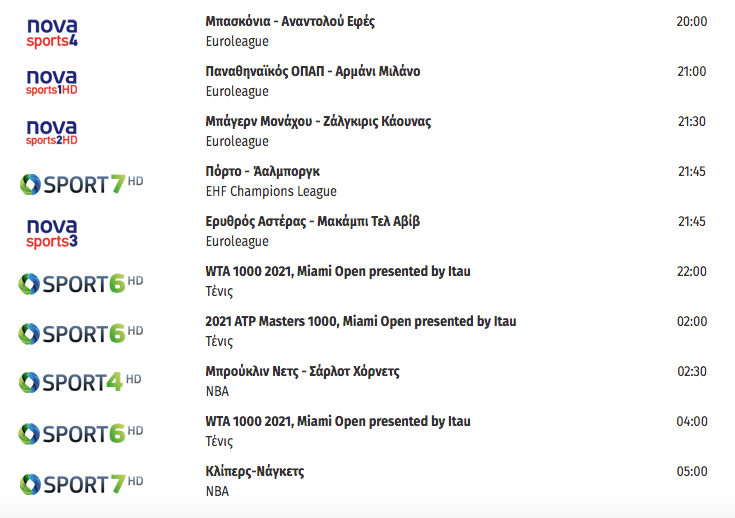Open 2021 ATP Masters 1000 Miami Open
Viewport: 735px width, 518px height.
coord(361,322)
